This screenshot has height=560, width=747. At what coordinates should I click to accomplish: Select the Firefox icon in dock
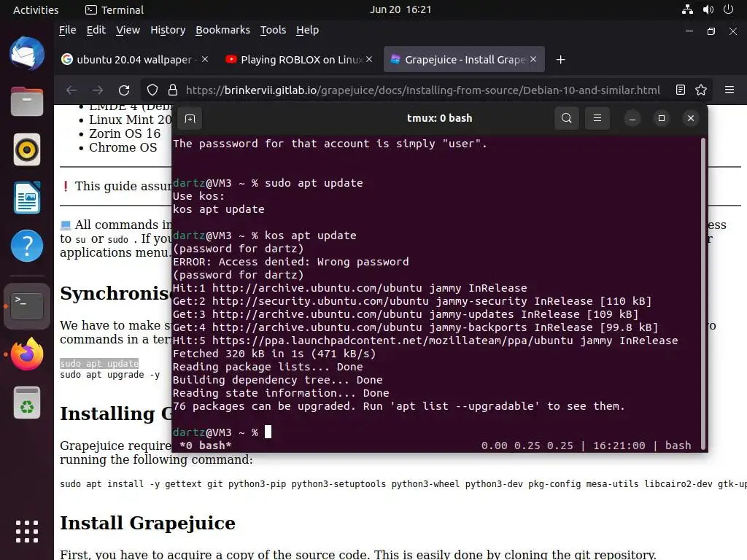click(27, 354)
